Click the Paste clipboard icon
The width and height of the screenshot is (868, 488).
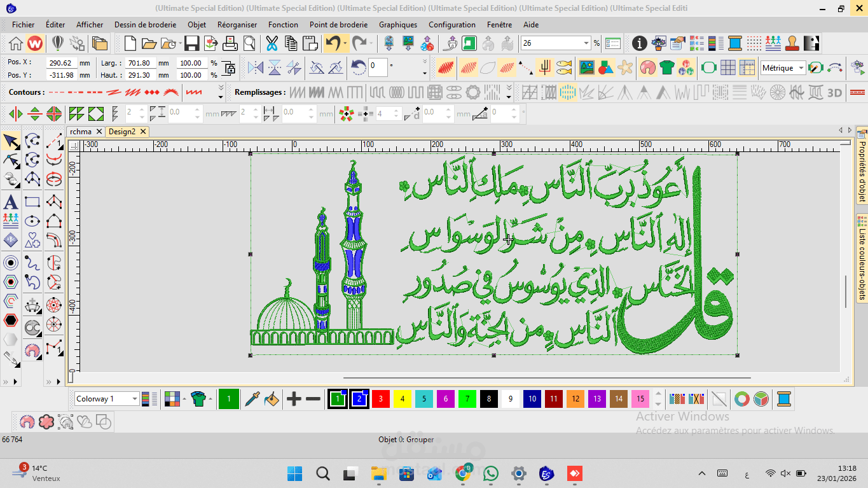pyautogui.click(x=310, y=43)
